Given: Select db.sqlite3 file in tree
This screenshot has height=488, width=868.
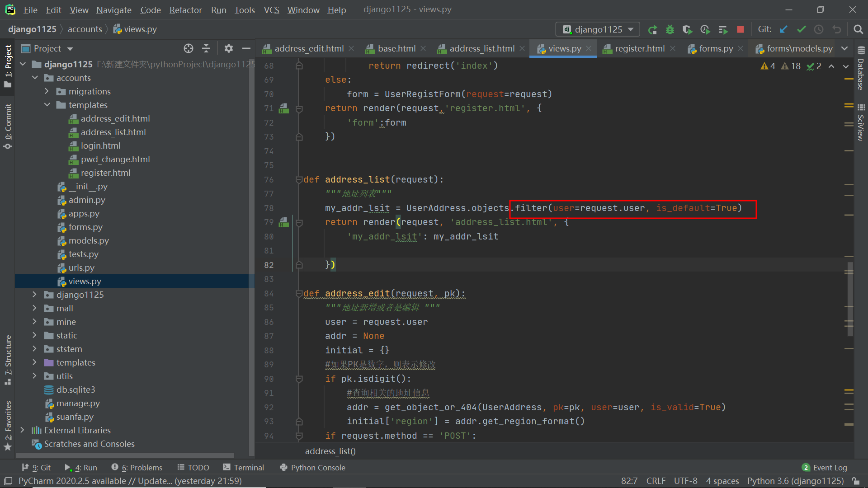Looking at the screenshot, I should pyautogui.click(x=75, y=389).
